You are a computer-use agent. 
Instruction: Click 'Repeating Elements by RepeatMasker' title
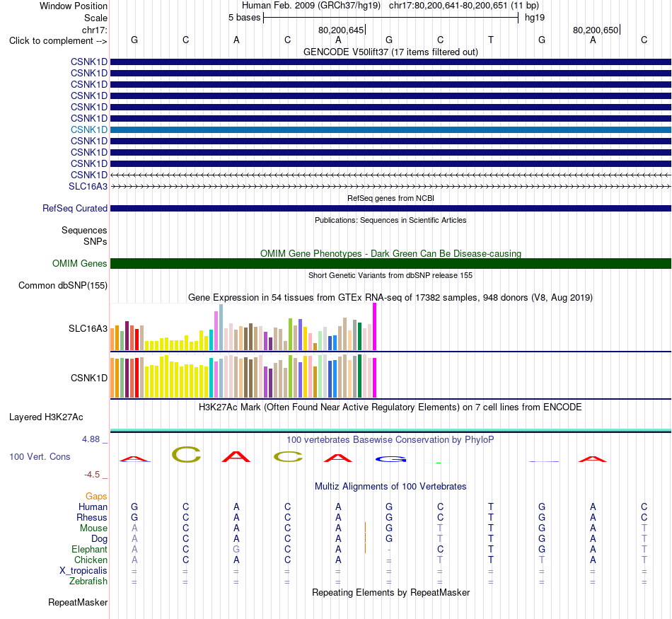point(390,592)
